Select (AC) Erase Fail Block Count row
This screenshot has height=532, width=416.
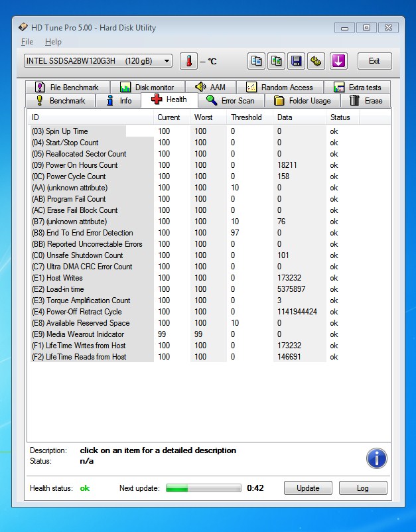pos(209,210)
